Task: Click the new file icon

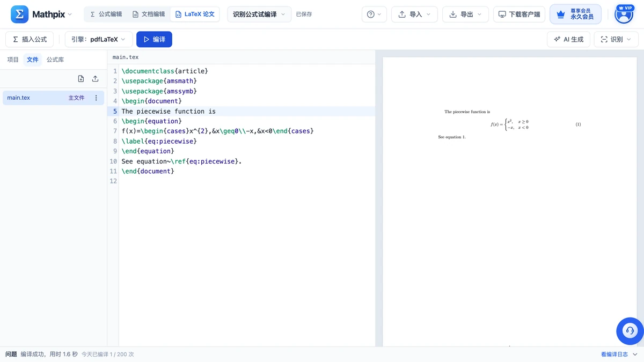Action: tap(81, 79)
